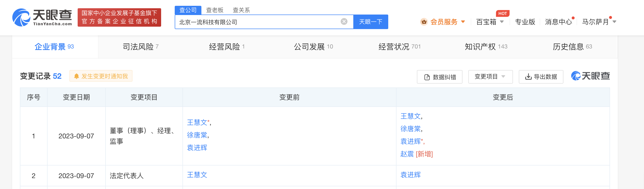
Task: Click the Tianyancha logo
Action: (42, 17)
